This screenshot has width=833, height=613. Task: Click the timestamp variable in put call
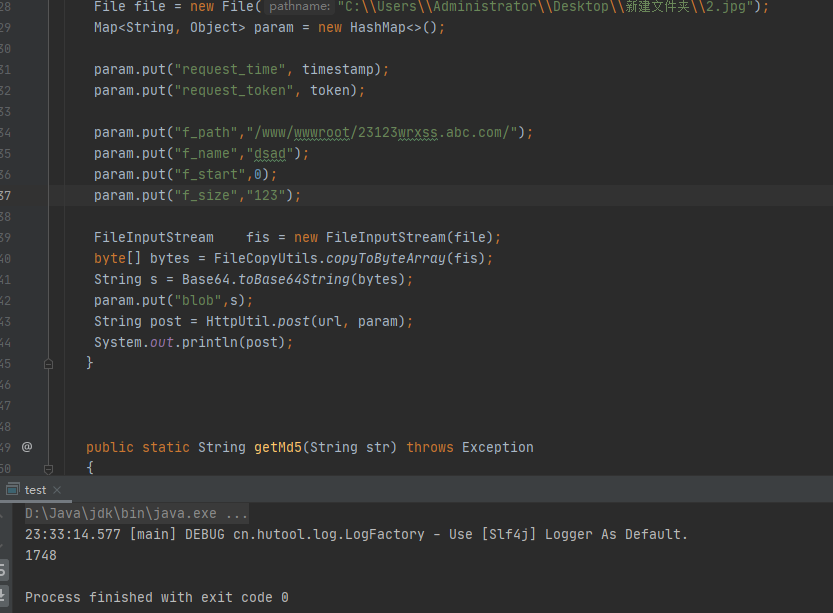pos(338,70)
